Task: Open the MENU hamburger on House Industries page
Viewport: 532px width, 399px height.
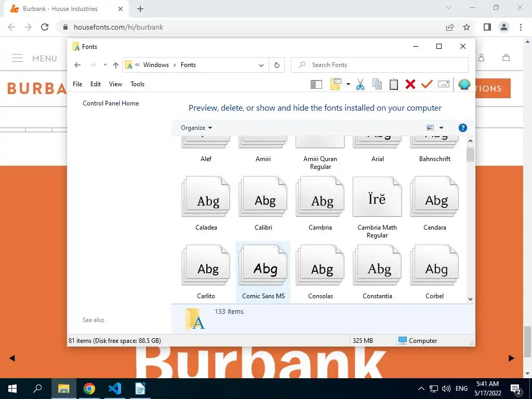Action: click(17, 58)
